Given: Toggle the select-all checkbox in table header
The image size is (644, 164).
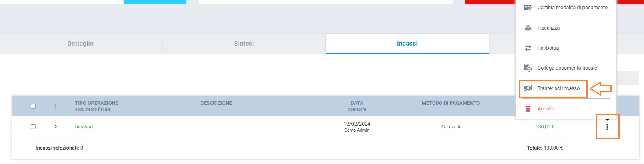Looking at the screenshot, I should [x=33, y=106].
